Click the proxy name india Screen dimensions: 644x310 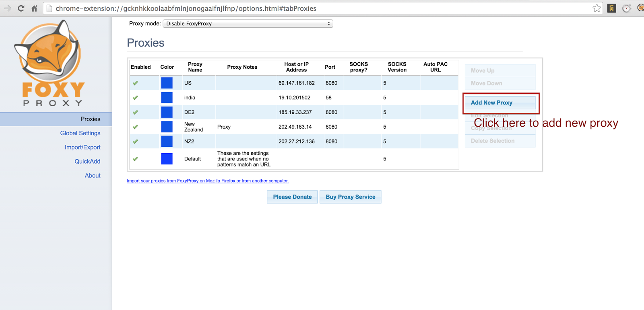coord(190,98)
